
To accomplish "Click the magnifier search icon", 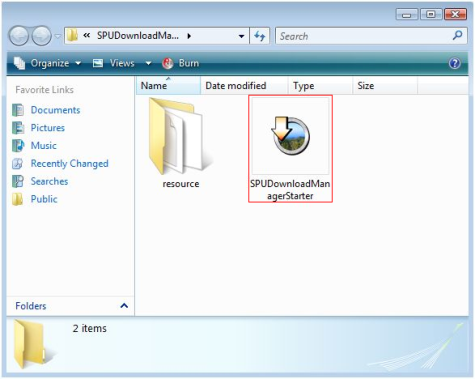I will pyautogui.click(x=458, y=35).
